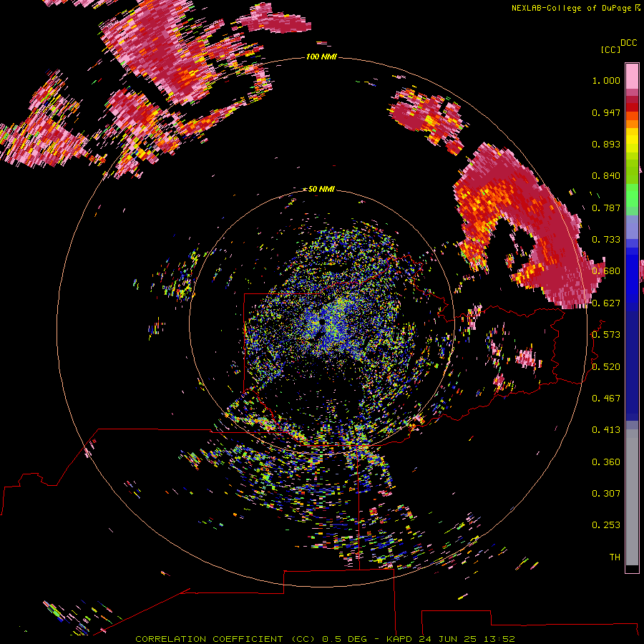The image size is (644, 644).
Task: Click the 24 JUN 25 date text
Action: click(x=448, y=639)
